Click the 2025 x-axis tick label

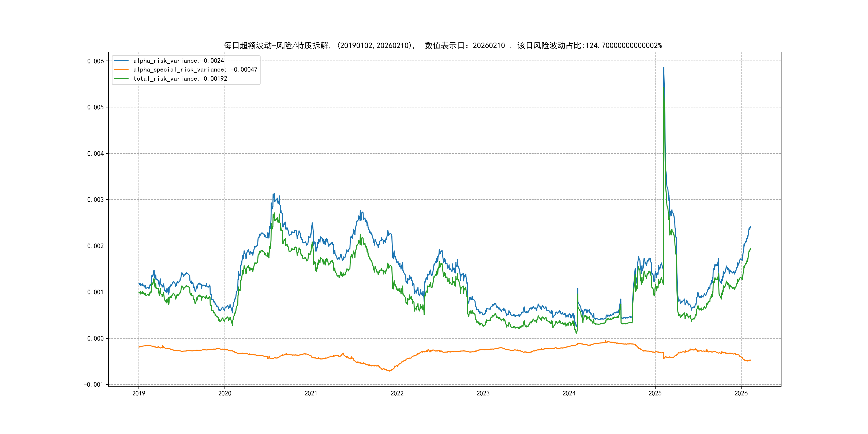(x=655, y=393)
